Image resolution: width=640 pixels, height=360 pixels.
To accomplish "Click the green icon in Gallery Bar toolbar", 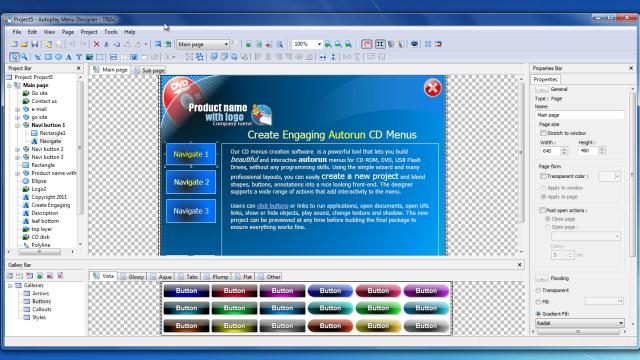I will click(x=40, y=276).
